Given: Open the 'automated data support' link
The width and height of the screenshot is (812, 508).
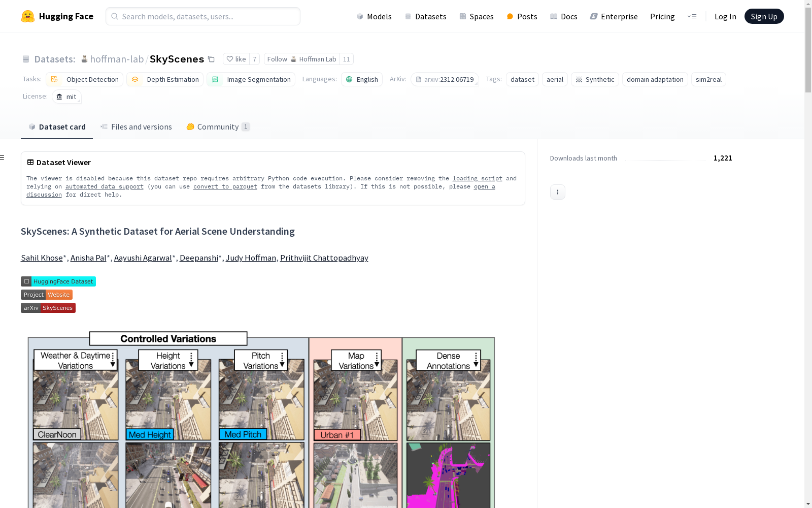Looking at the screenshot, I should tap(105, 186).
